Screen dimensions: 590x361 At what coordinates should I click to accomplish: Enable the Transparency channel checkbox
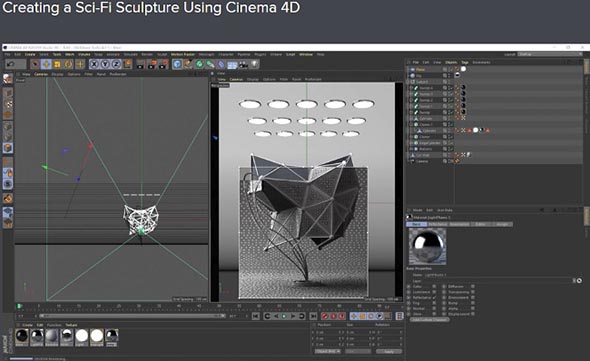coord(473,292)
